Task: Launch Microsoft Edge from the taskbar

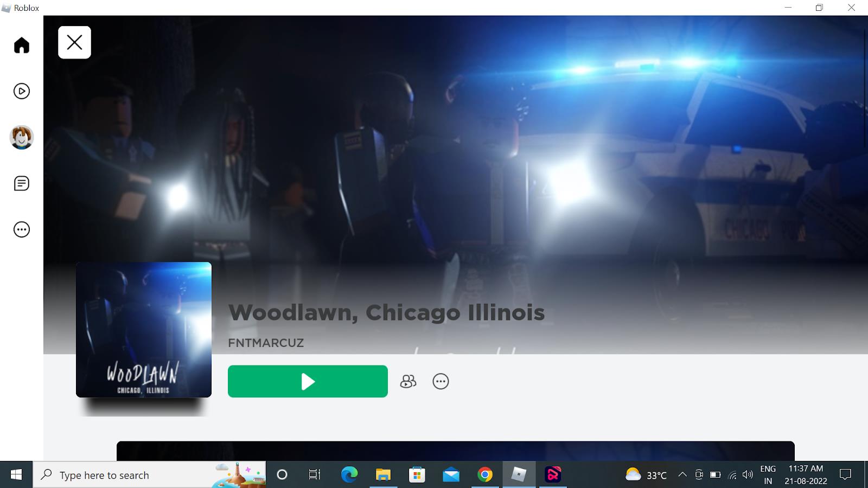Action: pos(349,475)
